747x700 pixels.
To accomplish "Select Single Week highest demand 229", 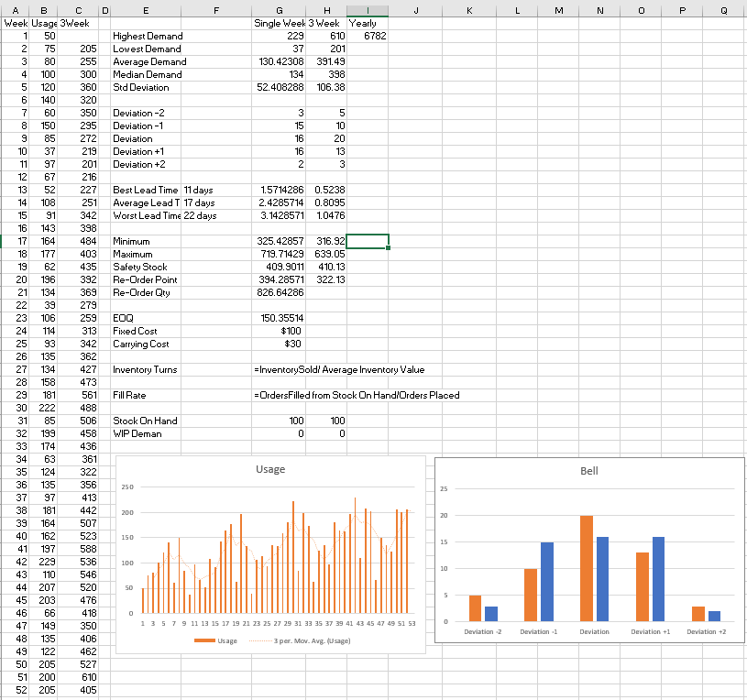I will [x=279, y=36].
